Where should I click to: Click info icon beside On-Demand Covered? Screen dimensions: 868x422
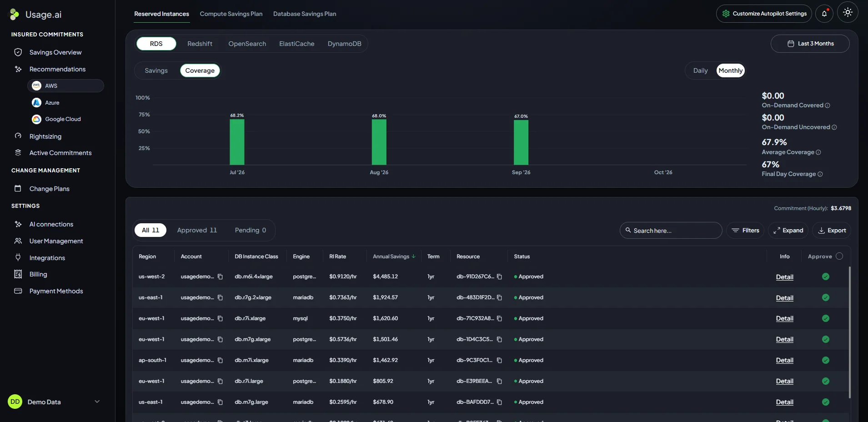pos(828,105)
